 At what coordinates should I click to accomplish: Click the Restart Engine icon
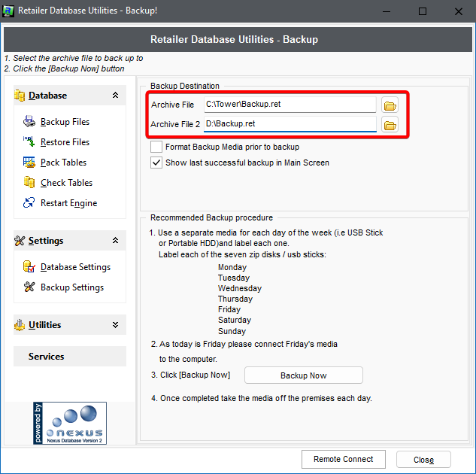pyautogui.click(x=29, y=203)
